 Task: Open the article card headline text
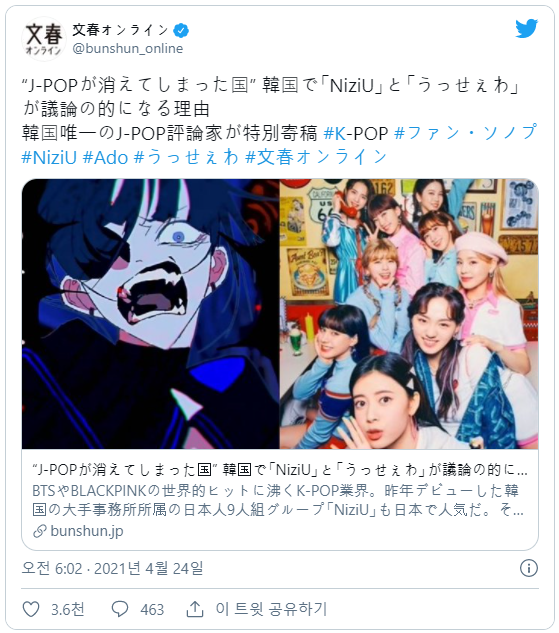279,470
